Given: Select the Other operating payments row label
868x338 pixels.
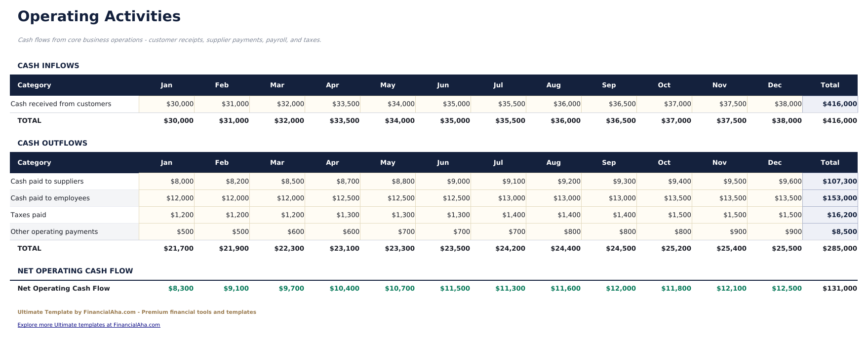Looking at the screenshot, I should tap(54, 232).
